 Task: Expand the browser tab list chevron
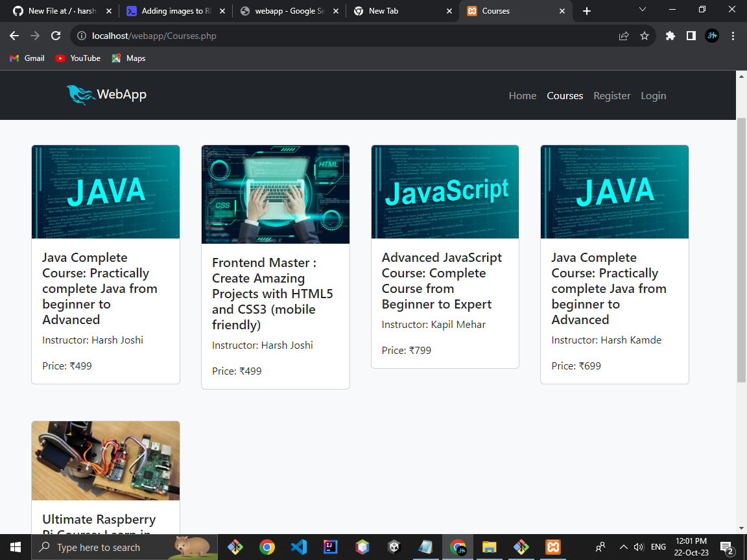click(642, 10)
